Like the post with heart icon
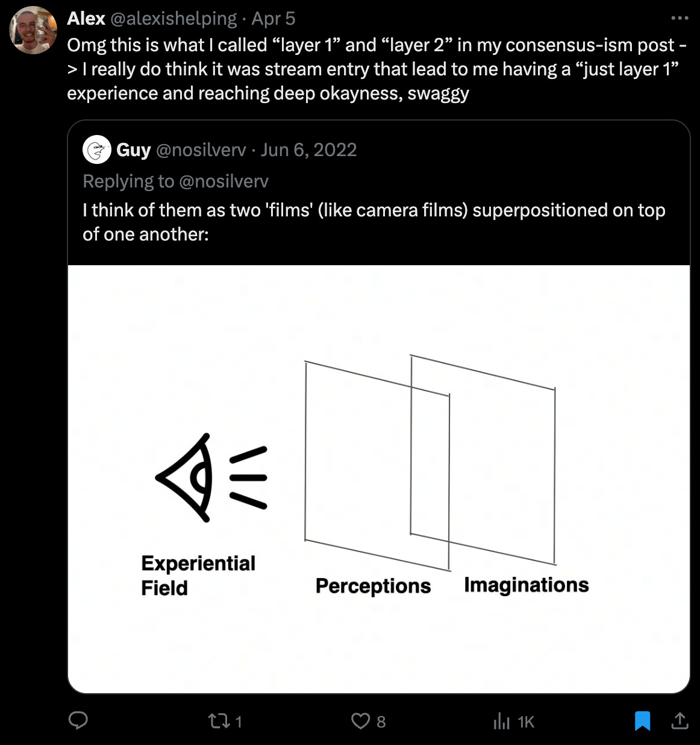Screen dimensions: 700x745 pos(360,721)
